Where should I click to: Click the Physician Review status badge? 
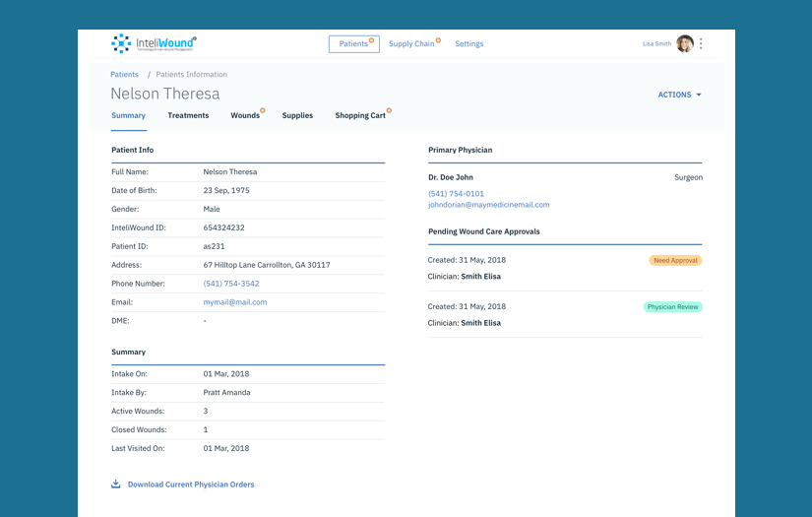pyautogui.click(x=673, y=307)
